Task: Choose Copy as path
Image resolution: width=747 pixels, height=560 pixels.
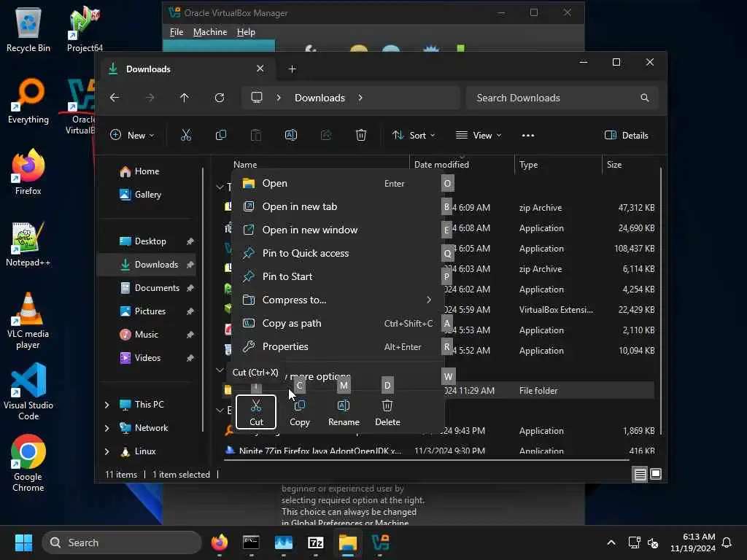Action: [336, 323]
